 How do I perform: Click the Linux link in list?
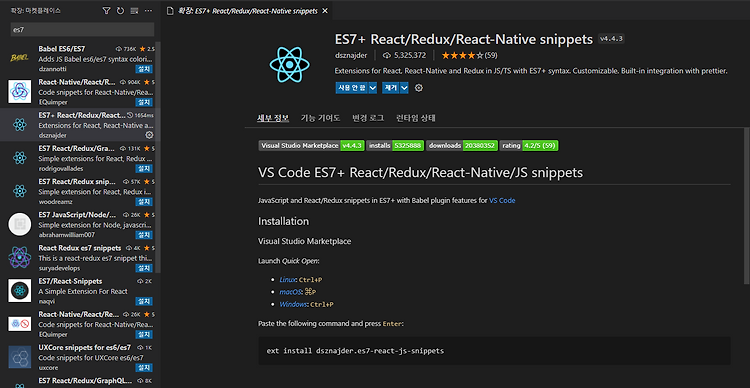click(287, 279)
